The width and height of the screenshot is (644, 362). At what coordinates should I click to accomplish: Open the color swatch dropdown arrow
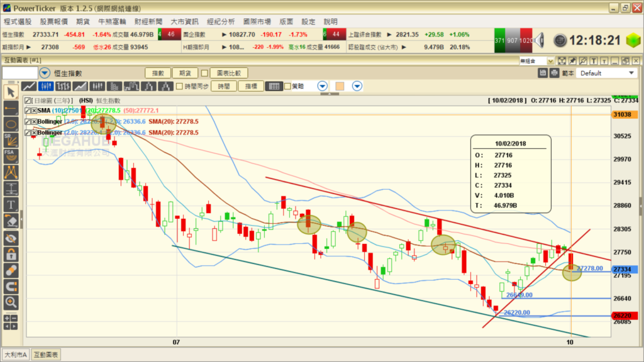click(357, 86)
